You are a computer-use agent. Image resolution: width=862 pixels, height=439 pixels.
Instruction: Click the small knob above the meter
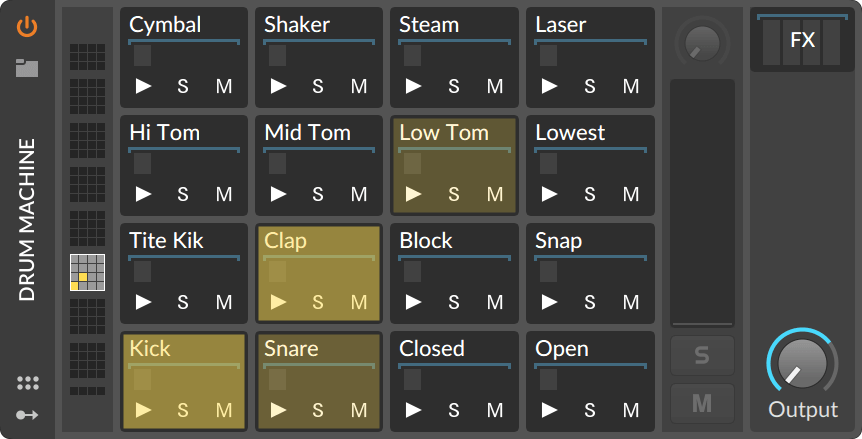point(702,42)
